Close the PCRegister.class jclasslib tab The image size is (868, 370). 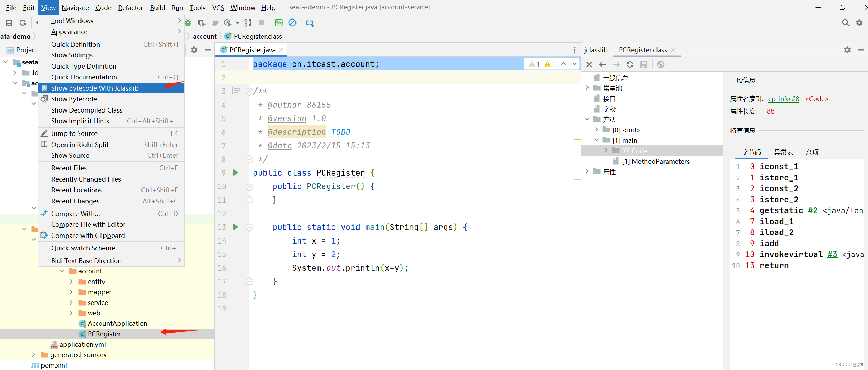[x=673, y=50]
